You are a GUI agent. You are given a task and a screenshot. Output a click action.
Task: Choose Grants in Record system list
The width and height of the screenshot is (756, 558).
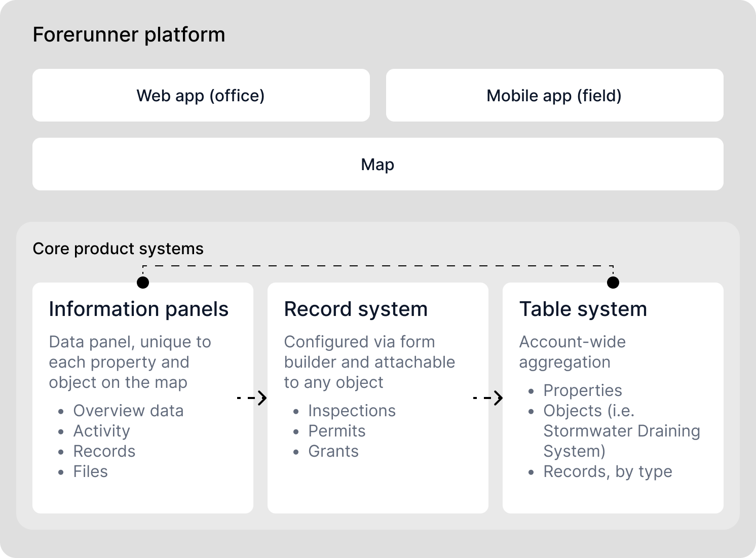[x=333, y=451]
